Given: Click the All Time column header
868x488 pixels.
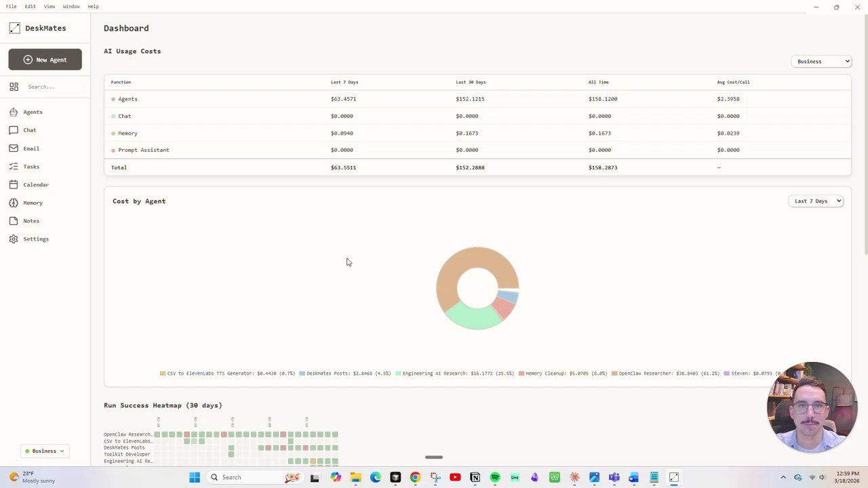Looking at the screenshot, I should coord(598,82).
